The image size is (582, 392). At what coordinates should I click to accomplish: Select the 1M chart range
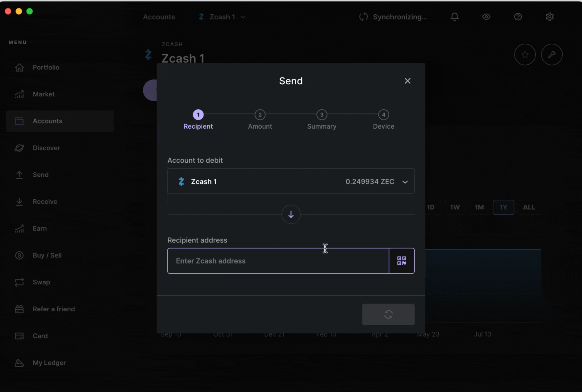[x=479, y=207]
